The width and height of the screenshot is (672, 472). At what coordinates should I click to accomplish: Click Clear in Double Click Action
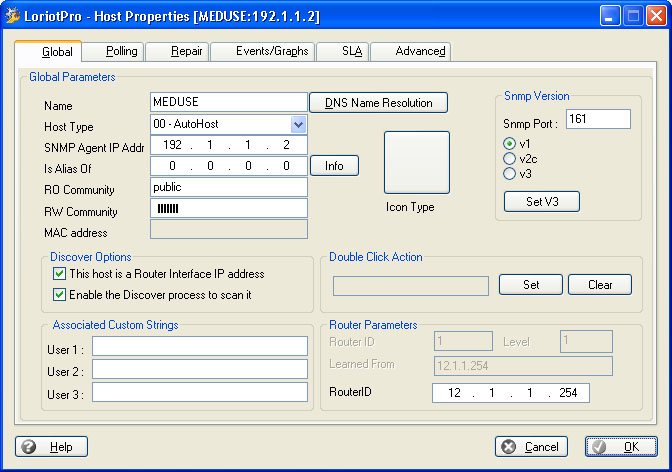[x=600, y=285]
